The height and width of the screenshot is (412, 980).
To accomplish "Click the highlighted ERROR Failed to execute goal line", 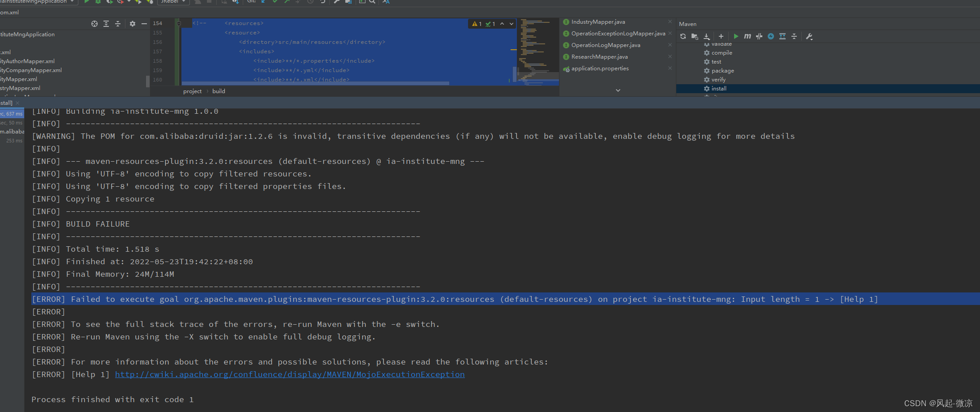I will (x=505, y=299).
